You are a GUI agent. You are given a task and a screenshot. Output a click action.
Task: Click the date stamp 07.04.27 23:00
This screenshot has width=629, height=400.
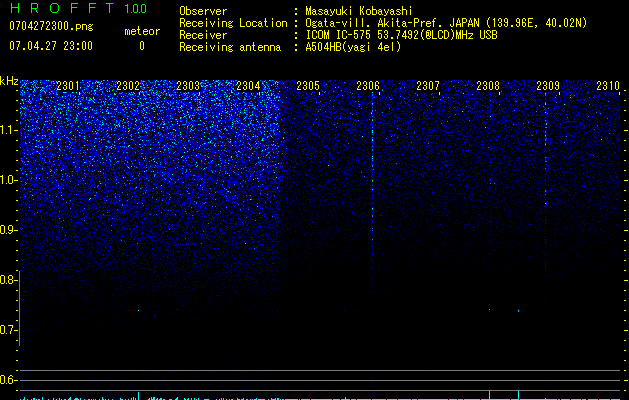pos(51,45)
